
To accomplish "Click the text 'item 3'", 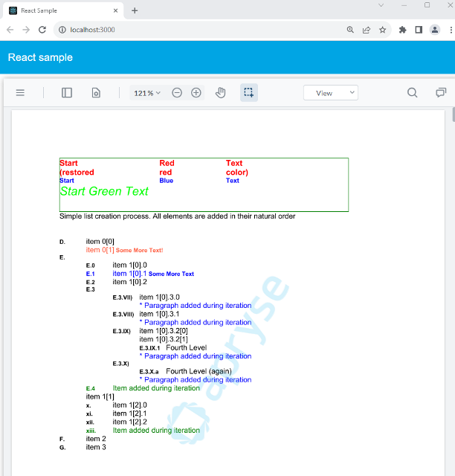I will coord(96,447).
